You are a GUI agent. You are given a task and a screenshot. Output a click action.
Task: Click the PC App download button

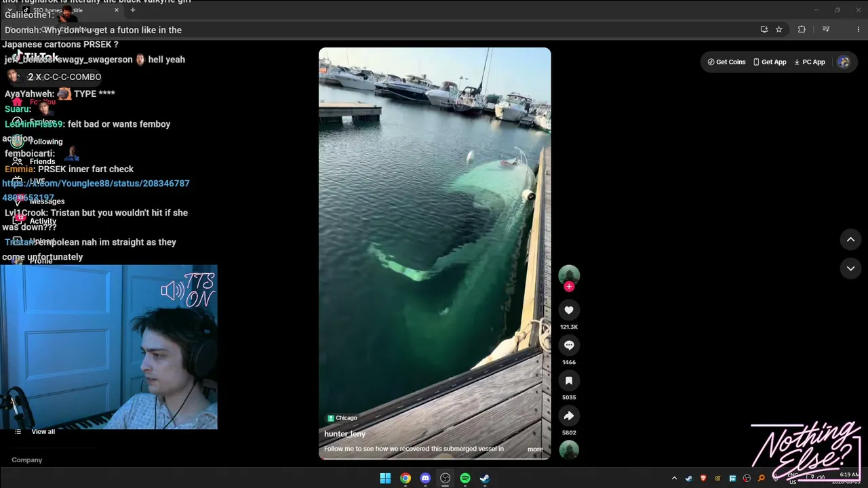pyautogui.click(x=810, y=62)
